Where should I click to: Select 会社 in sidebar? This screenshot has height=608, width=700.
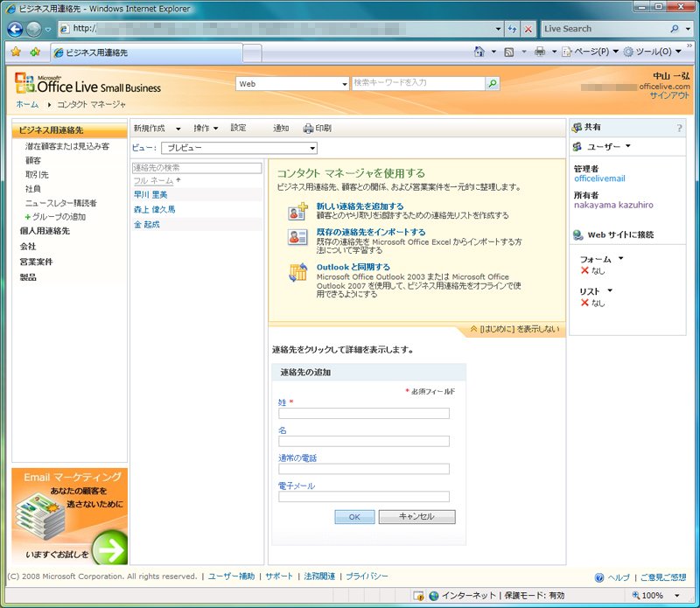[28, 247]
